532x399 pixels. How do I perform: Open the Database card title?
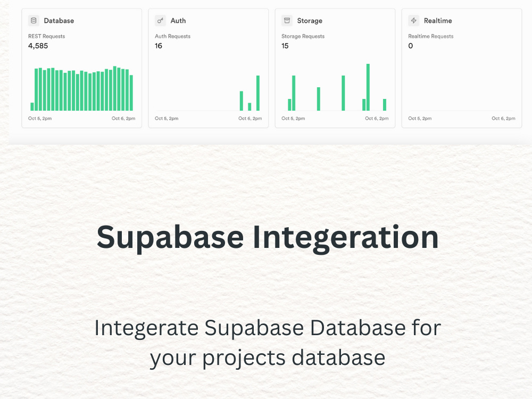[x=59, y=21]
